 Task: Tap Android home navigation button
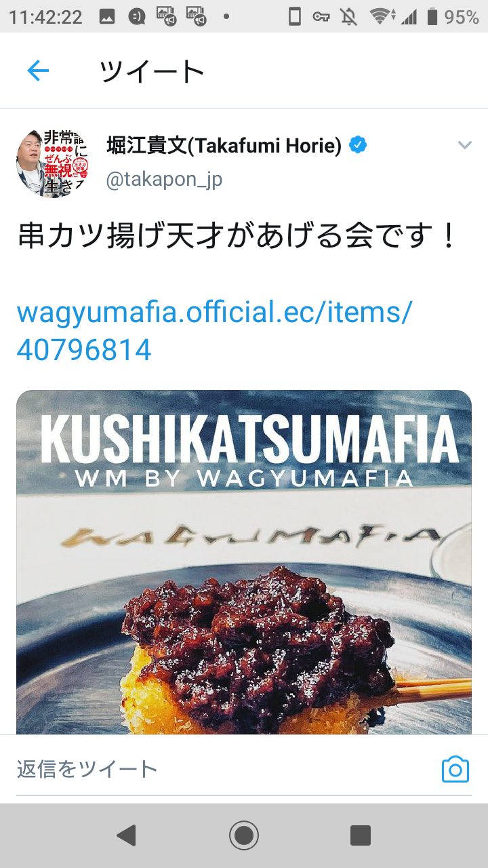(244, 835)
